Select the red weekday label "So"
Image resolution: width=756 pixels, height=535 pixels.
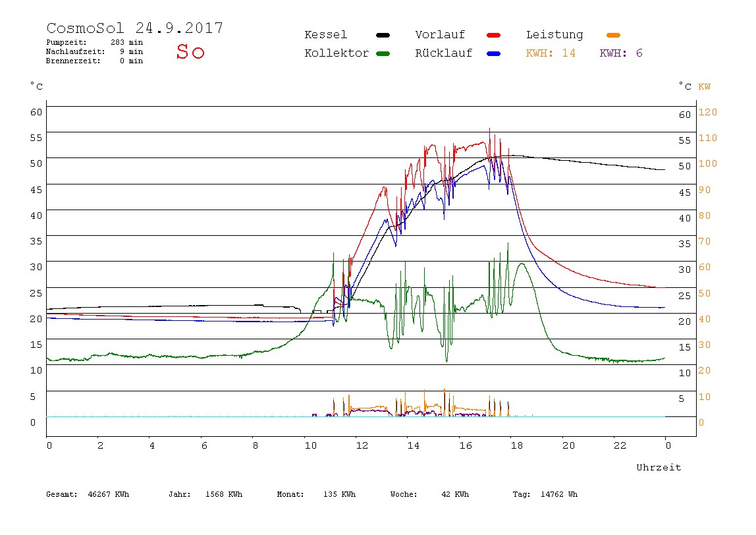(x=190, y=51)
